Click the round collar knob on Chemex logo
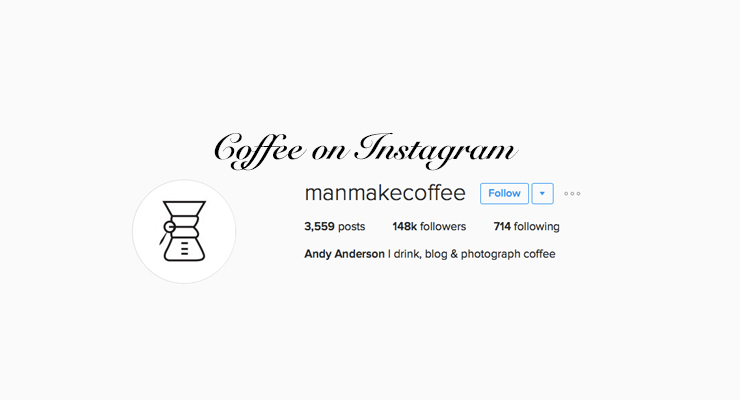This screenshot has width=740, height=400. point(169,227)
